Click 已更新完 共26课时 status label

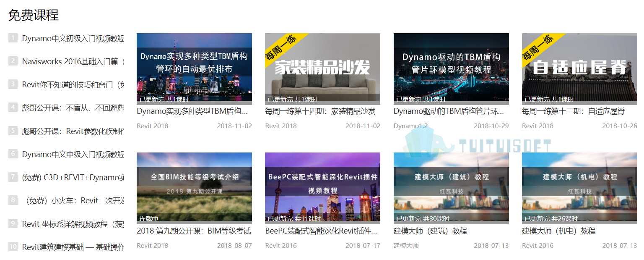pyautogui.click(x=551, y=219)
